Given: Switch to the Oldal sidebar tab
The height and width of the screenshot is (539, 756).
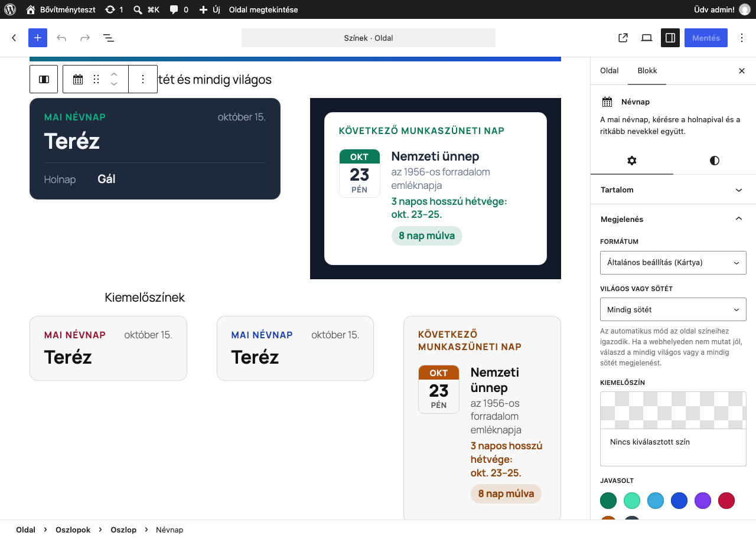Looking at the screenshot, I should (610, 71).
